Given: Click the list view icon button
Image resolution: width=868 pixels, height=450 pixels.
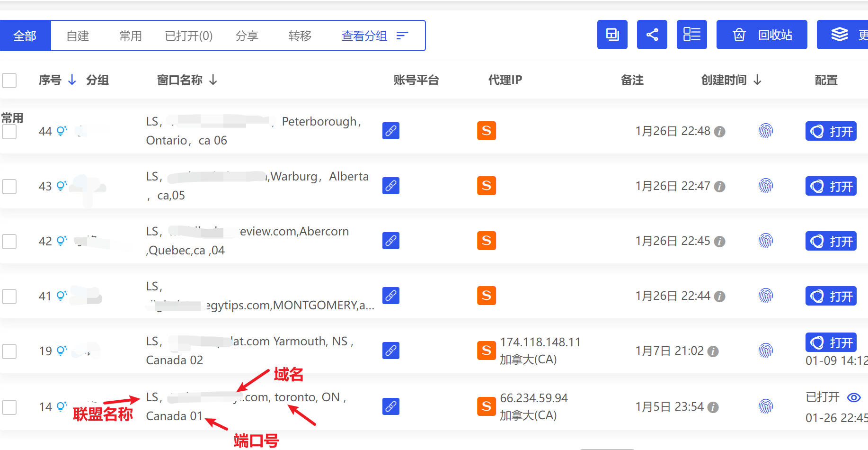Looking at the screenshot, I should click(x=691, y=35).
